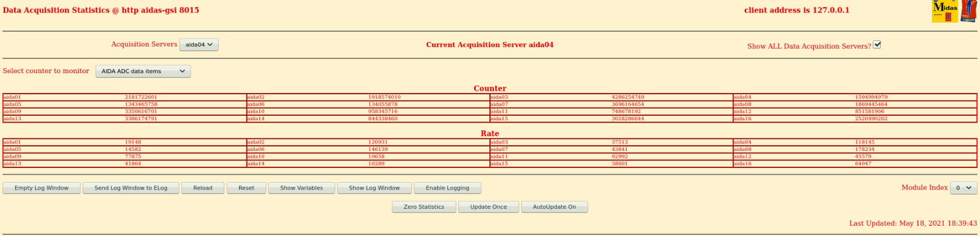Open the Acquisition Servers aida04 dropdown
The image size is (980, 236).
click(x=199, y=45)
